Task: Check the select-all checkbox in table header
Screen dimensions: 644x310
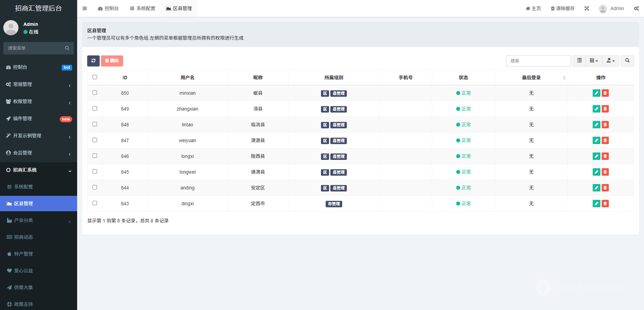Action: click(95, 77)
